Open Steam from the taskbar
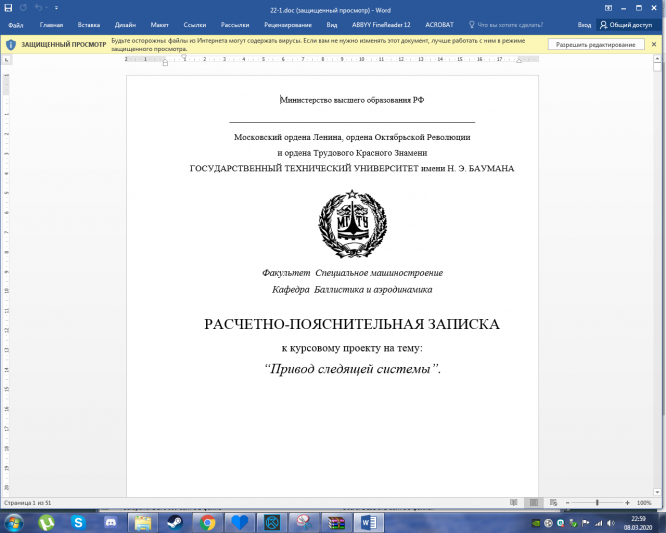Viewport: 666px width, 533px height. pyautogui.click(x=175, y=523)
